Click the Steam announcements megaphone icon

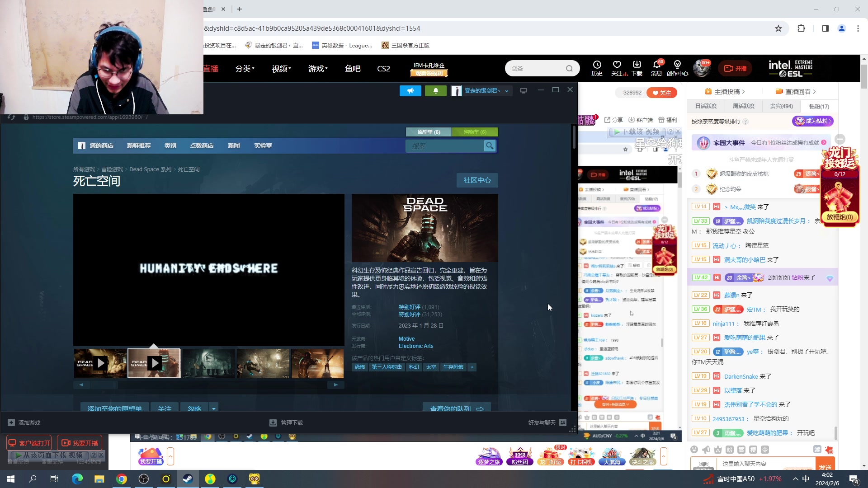coord(410,91)
